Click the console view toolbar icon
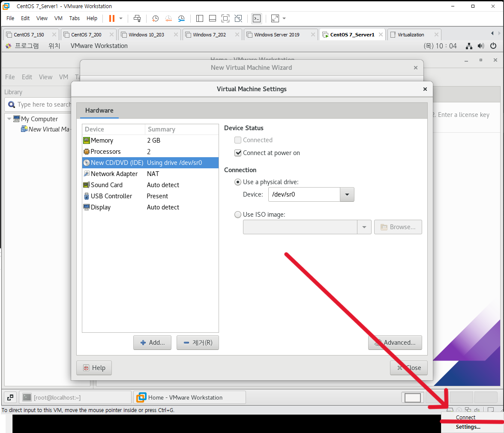 coord(256,18)
